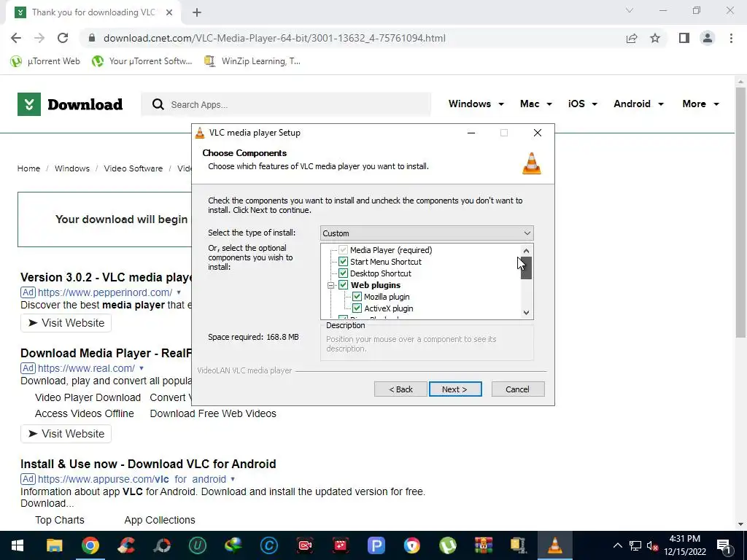Cancel the VLC setup
Screen dimensions: 747x560
click(x=518, y=389)
